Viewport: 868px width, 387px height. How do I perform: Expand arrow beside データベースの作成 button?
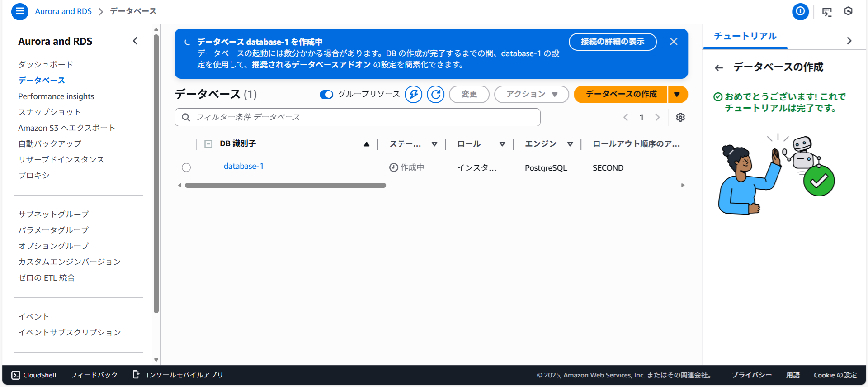coord(677,95)
